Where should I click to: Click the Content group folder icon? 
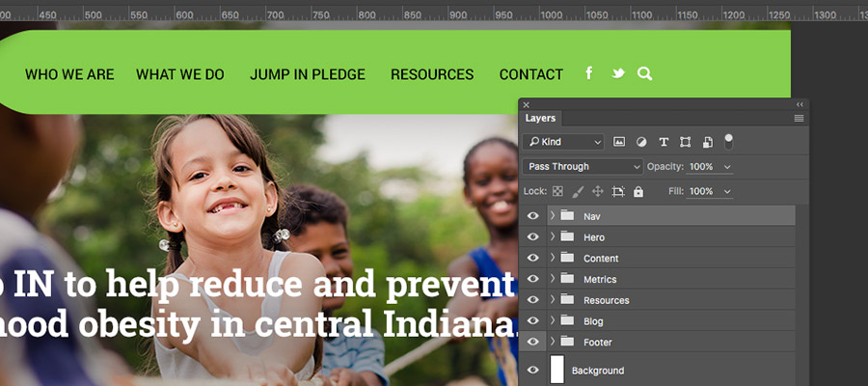(567, 258)
